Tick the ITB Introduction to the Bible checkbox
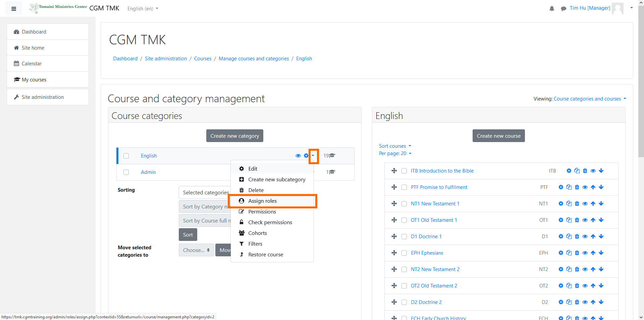The height and width of the screenshot is (320, 644). (x=404, y=171)
